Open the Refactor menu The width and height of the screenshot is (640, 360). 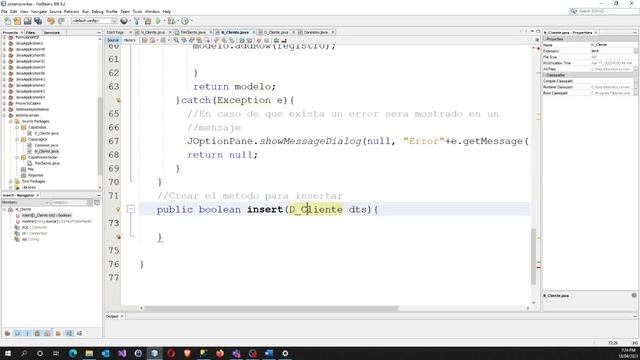(x=71, y=11)
